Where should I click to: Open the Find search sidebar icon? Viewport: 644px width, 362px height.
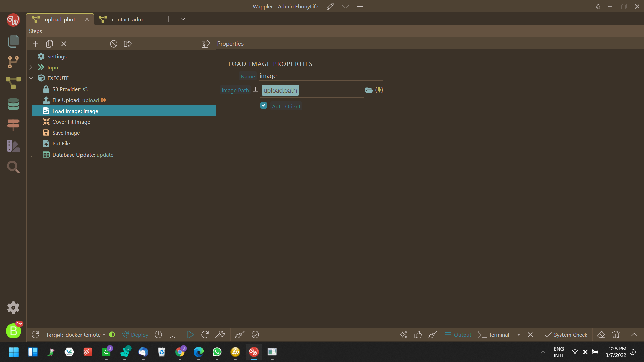13,167
